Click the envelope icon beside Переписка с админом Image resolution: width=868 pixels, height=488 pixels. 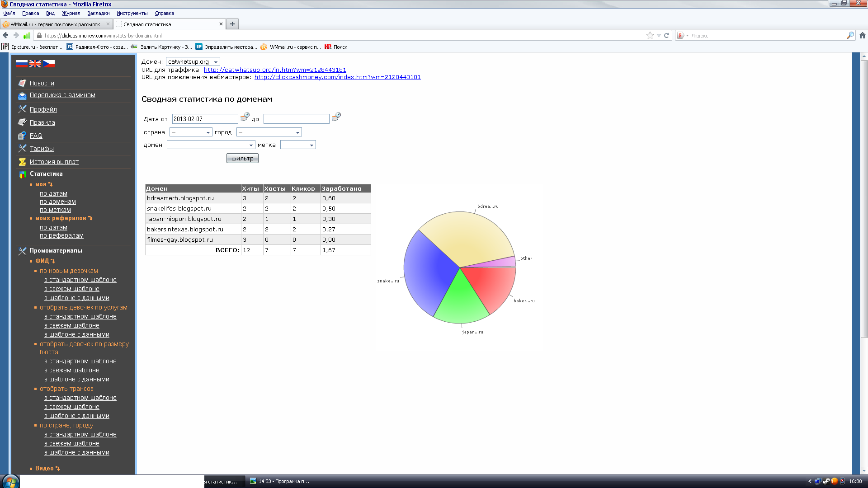click(22, 95)
